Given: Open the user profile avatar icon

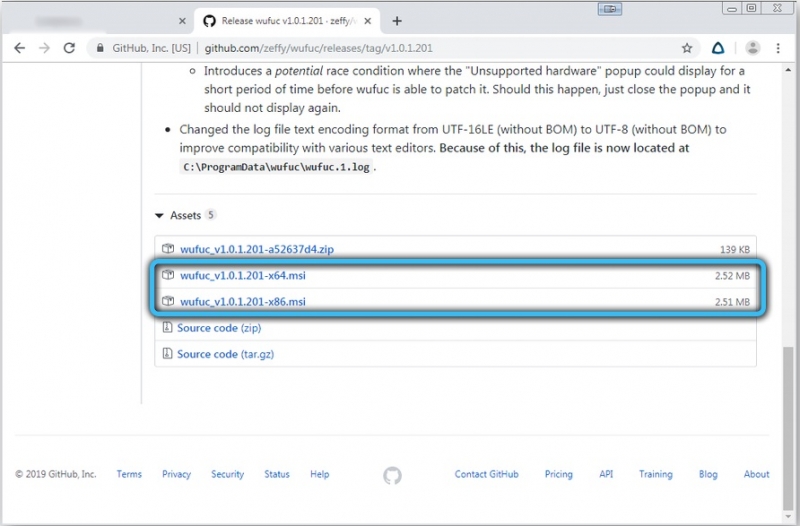Looking at the screenshot, I should (753, 48).
